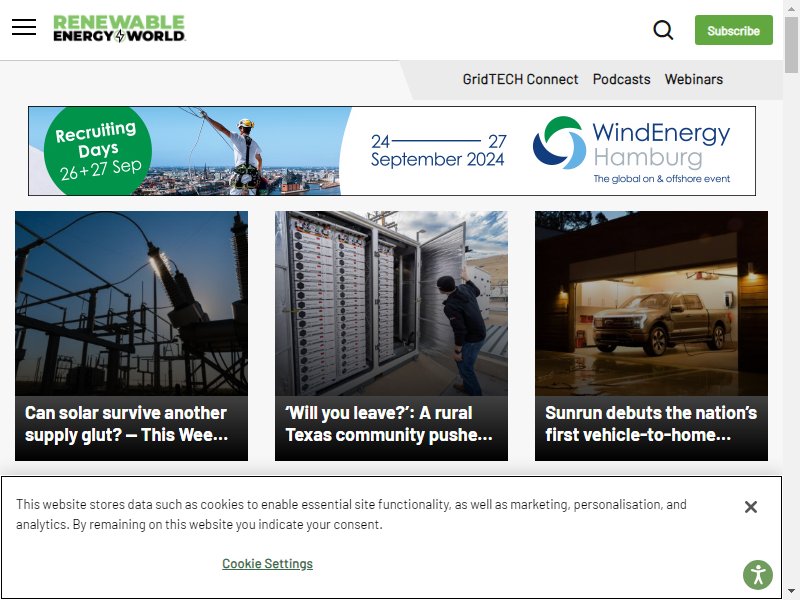Viewport: 800px width, 600px height.
Task: Click the Renewable Energy World logo
Action: point(119,29)
